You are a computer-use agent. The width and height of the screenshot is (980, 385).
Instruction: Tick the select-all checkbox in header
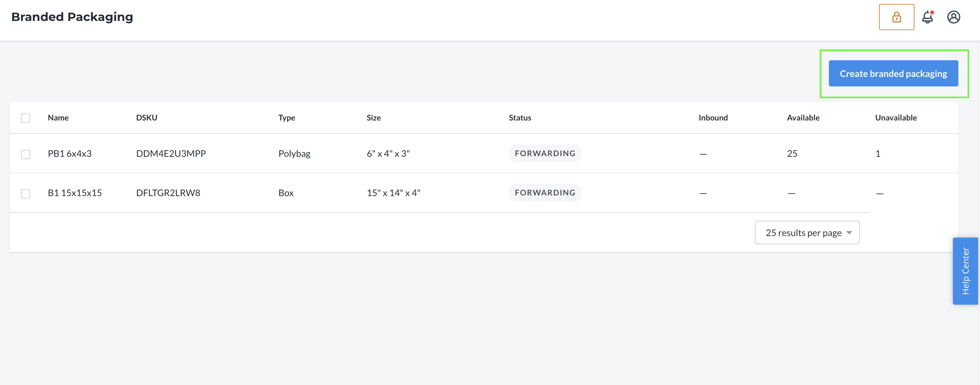click(x=26, y=118)
